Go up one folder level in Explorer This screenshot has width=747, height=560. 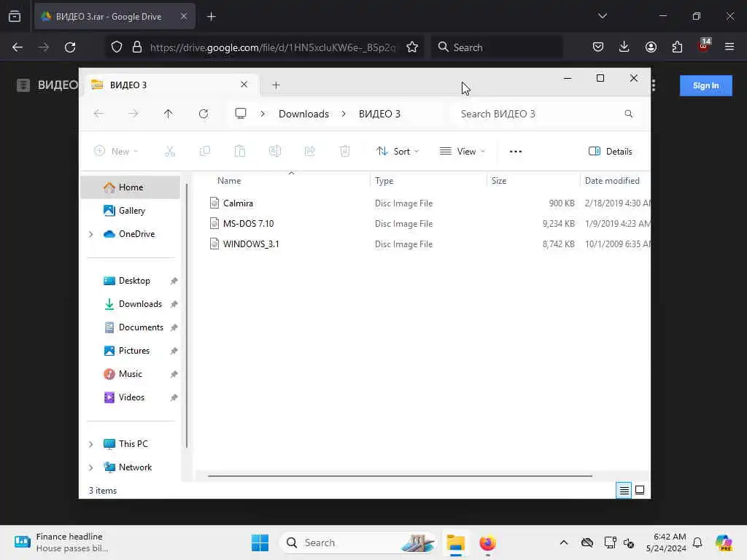pos(169,114)
